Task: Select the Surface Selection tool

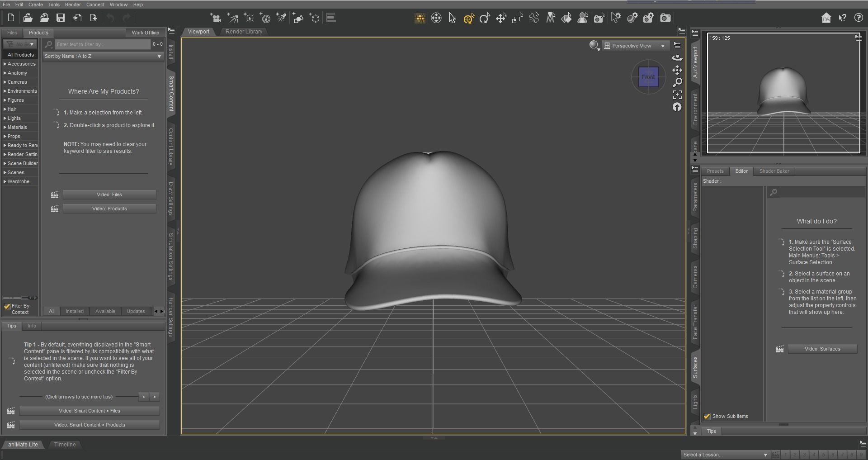Action: [x=566, y=18]
